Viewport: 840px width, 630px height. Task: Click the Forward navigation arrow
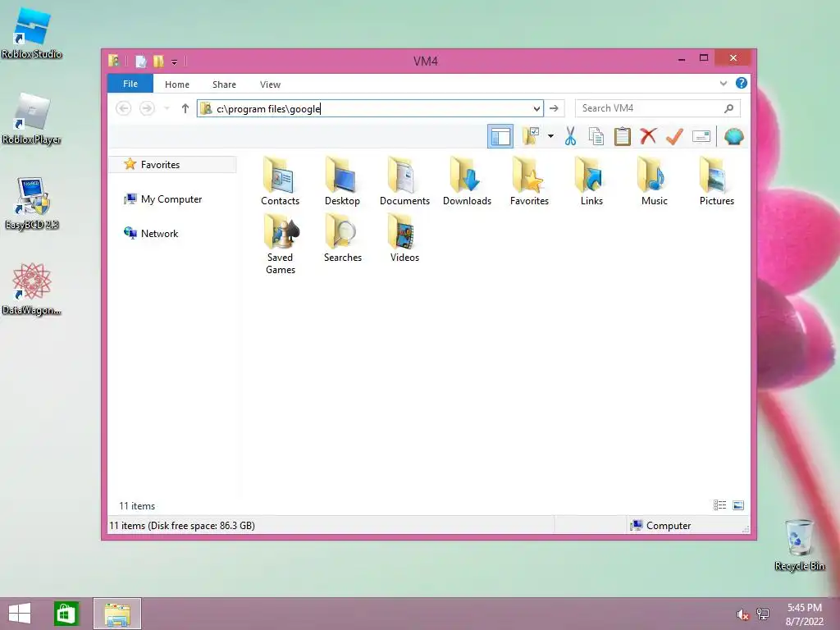(x=147, y=108)
